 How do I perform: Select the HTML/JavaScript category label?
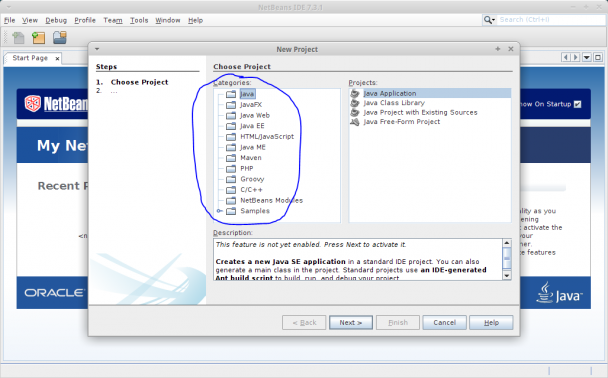tap(267, 137)
